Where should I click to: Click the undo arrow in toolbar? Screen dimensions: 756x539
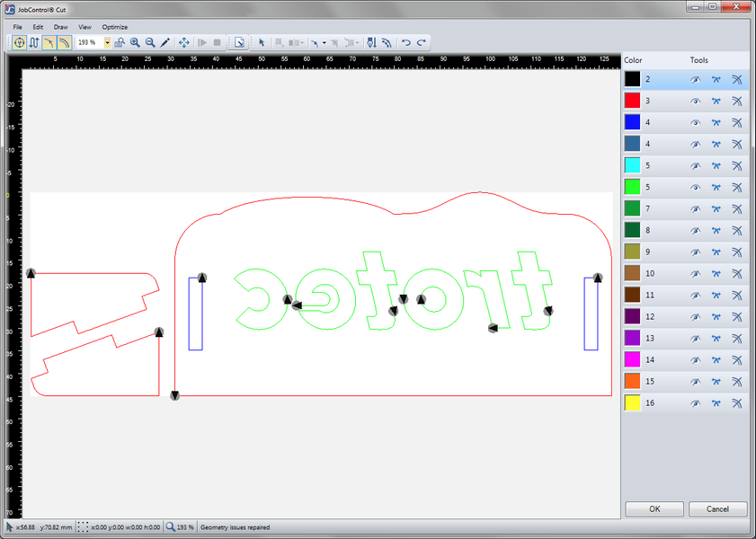pos(405,42)
